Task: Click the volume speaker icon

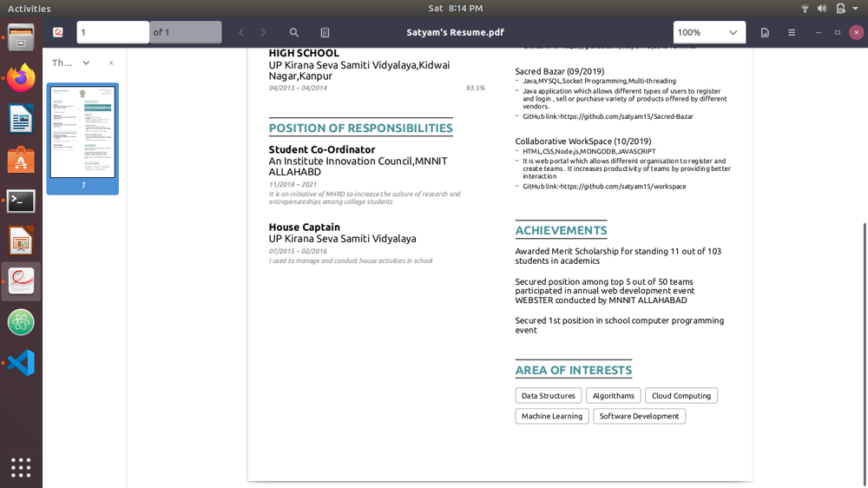Action: [x=823, y=9]
